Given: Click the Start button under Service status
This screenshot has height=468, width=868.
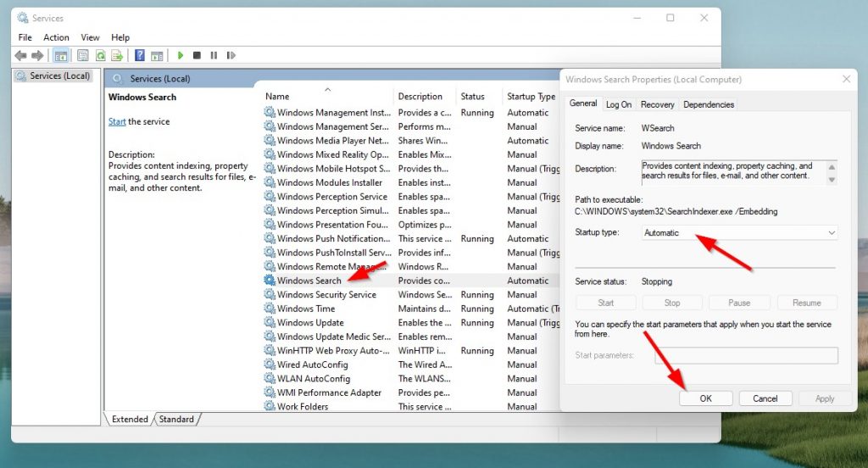Looking at the screenshot, I should (x=605, y=303).
